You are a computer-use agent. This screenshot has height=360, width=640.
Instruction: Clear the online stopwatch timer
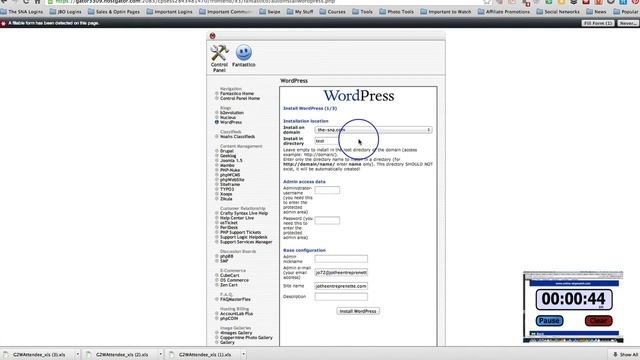coord(598,321)
